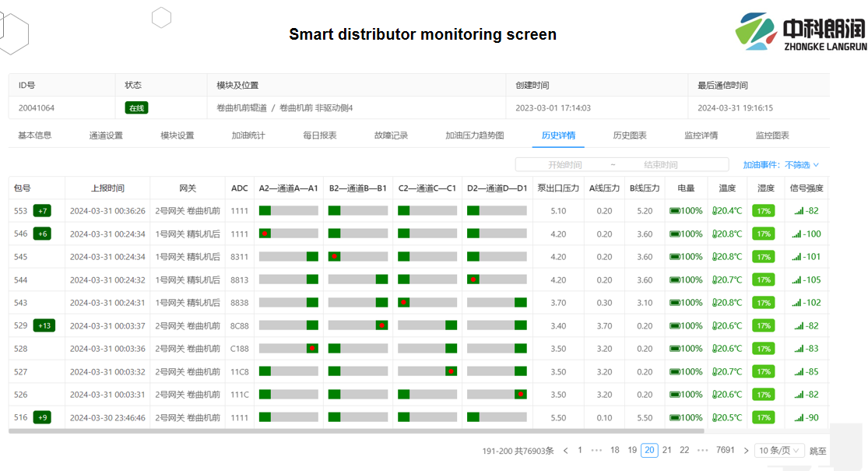Click the Zhongke Langrun logo
Image resolution: width=868 pixels, height=471 pixels.
point(800,33)
